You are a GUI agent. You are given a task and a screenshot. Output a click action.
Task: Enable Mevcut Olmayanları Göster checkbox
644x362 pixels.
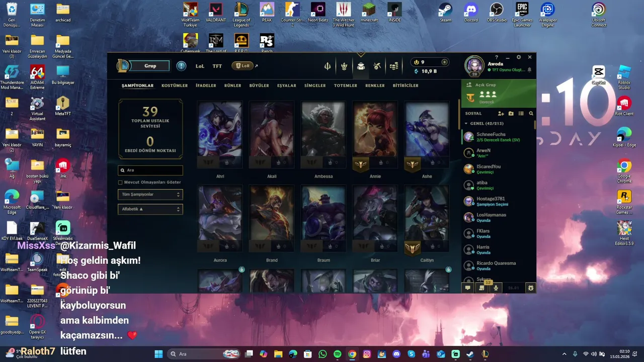[120, 183]
